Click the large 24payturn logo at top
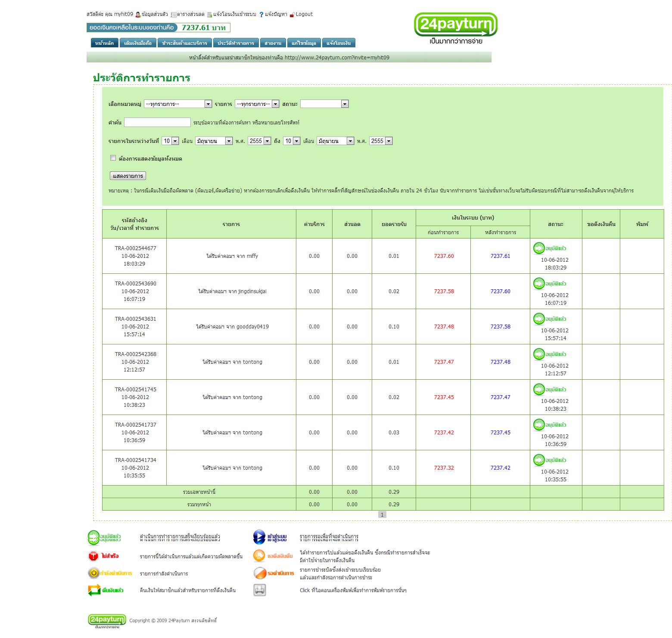This screenshot has width=672, height=638. pyautogui.click(x=456, y=28)
